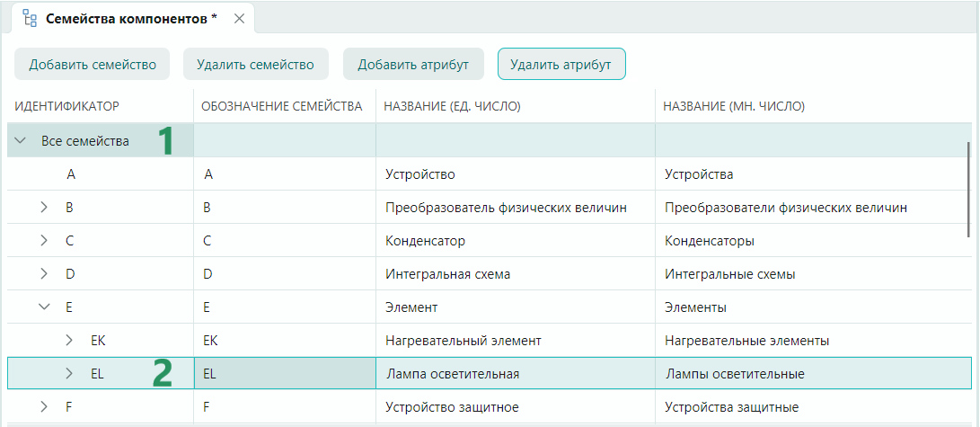The height and width of the screenshot is (427, 980).
Task: Close the Семейства компонентов tab
Action: click(239, 19)
